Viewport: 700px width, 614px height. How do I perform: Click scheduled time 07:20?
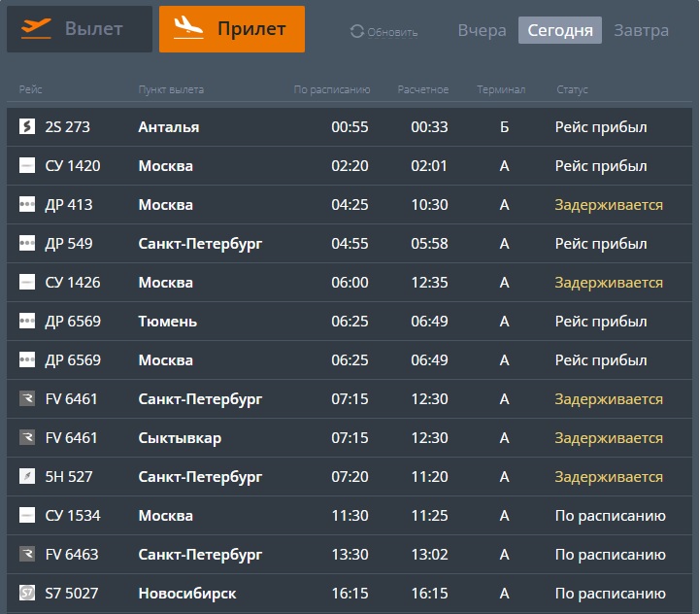coord(350,477)
